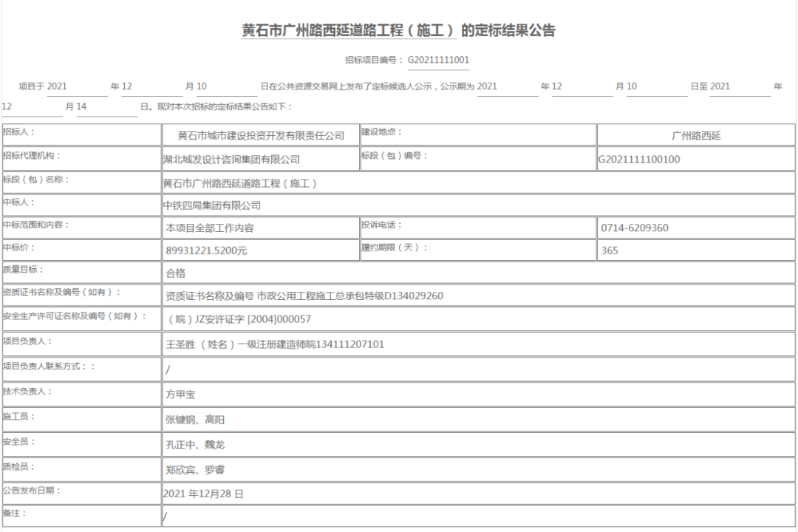This screenshot has height=532, width=798.
Task: Click the 建设地点 label
Action: point(382,132)
